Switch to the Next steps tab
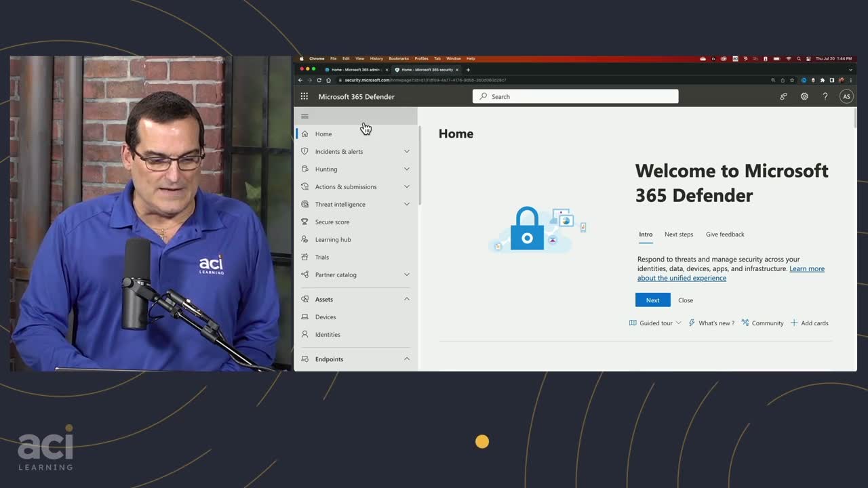The image size is (868, 488). click(679, 235)
